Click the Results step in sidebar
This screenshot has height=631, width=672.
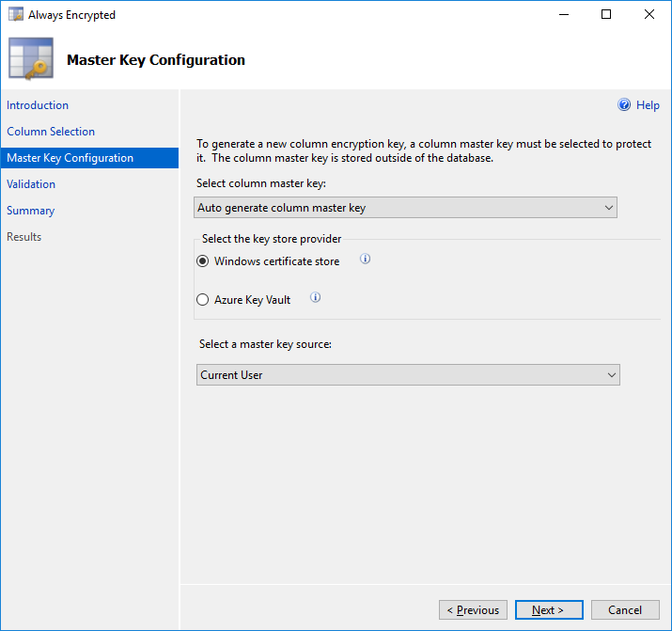[x=24, y=237]
